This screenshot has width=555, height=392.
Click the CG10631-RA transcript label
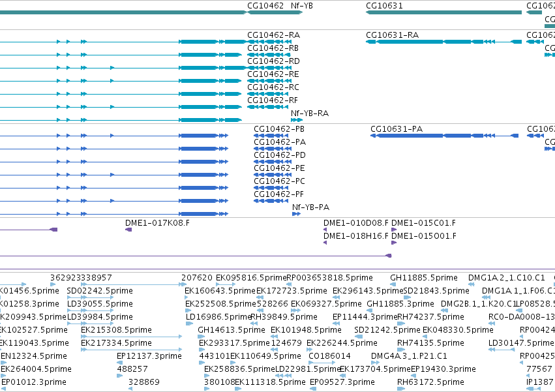click(392, 35)
